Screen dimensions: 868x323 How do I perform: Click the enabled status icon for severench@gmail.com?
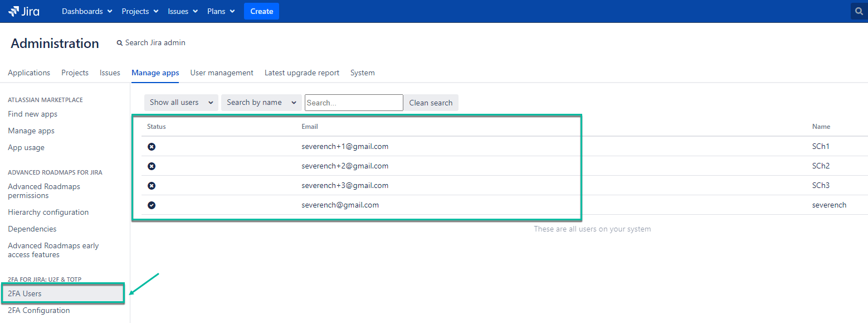click(x=152, y=205)
